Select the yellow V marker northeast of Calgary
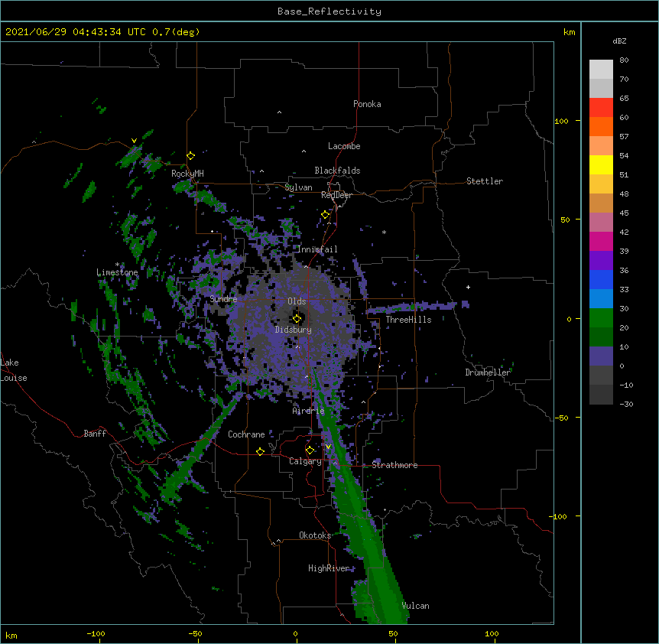Image resolution: width=659 pixels, height=644 pixels. pos(328,447)
